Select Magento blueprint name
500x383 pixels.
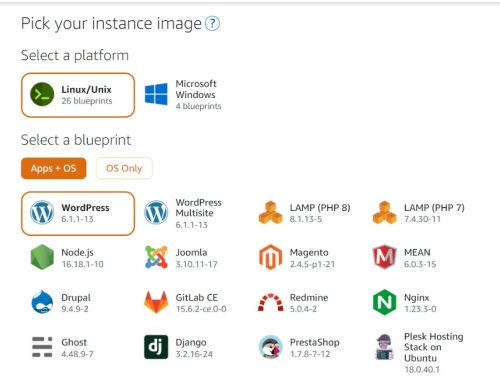click(309, 253)
